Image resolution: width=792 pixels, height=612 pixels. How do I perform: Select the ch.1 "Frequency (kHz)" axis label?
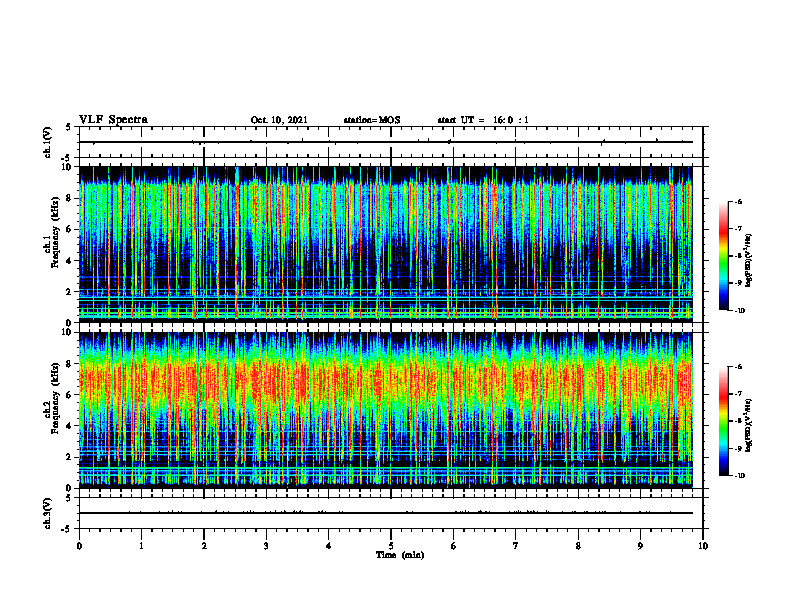click(x=56, y=232)
